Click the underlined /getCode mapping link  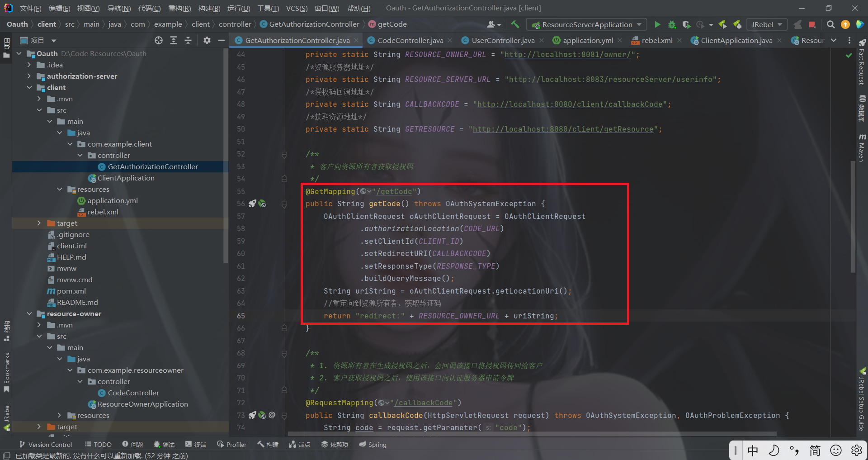(395, 191)
